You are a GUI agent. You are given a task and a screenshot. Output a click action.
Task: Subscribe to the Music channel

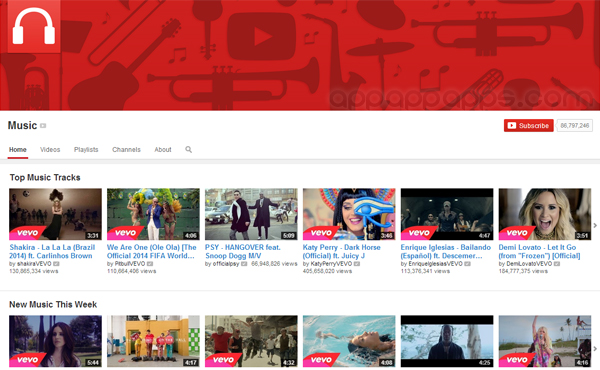[x=528, y=126]
